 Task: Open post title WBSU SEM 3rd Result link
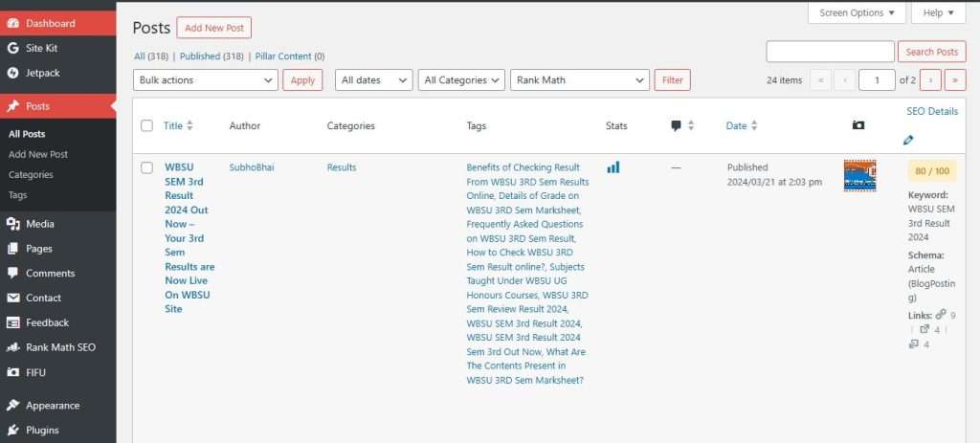click(x=189, y=238)
